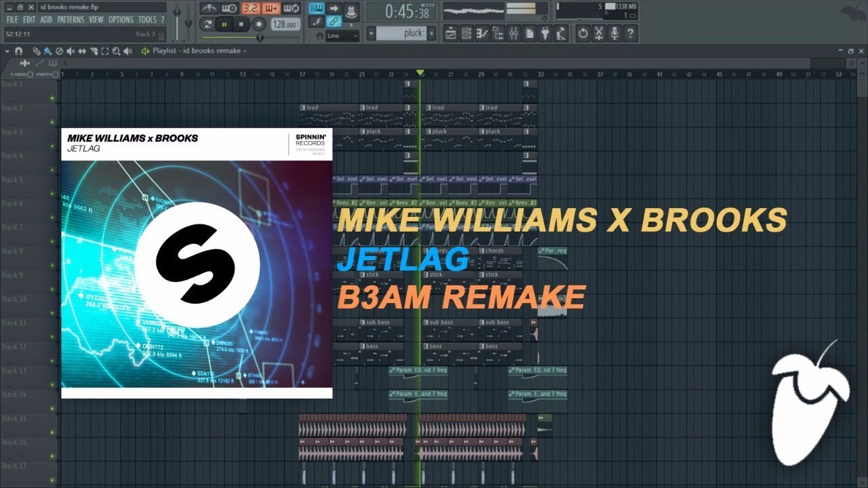Toggle the playlist magnet snap icon
Image resolution: width=868 pixels, height=488 pixels.
18,52
